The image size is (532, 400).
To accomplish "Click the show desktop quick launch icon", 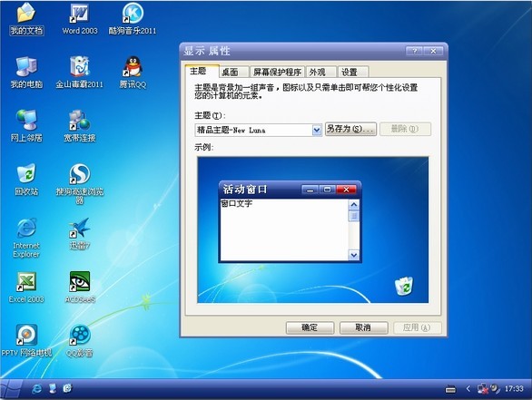I will (53, 388).
